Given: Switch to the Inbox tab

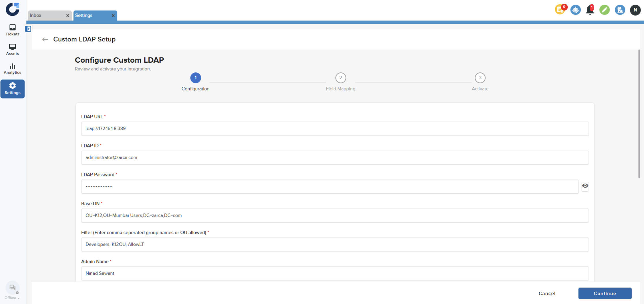Looking at the screenshot, I should (x=46, y=16).
